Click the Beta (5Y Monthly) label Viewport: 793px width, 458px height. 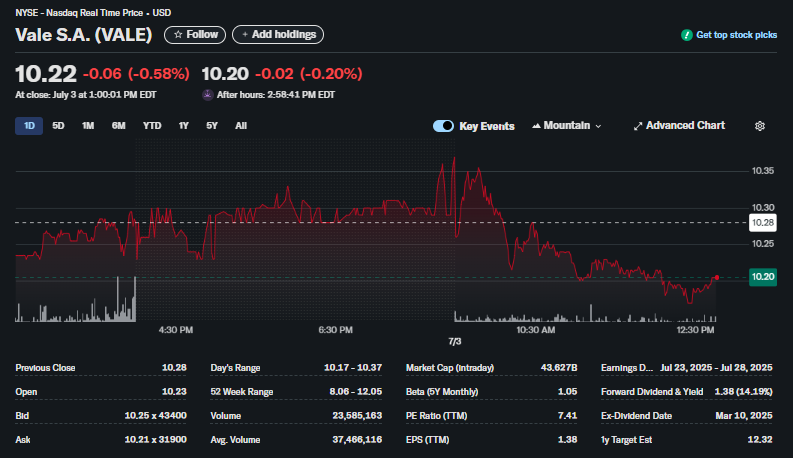[442, 392]
